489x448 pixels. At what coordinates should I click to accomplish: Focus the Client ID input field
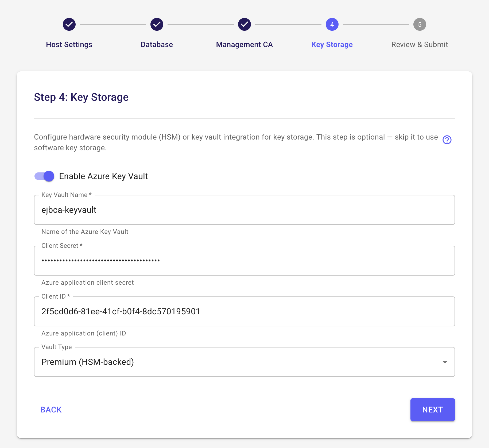point(244,311)
